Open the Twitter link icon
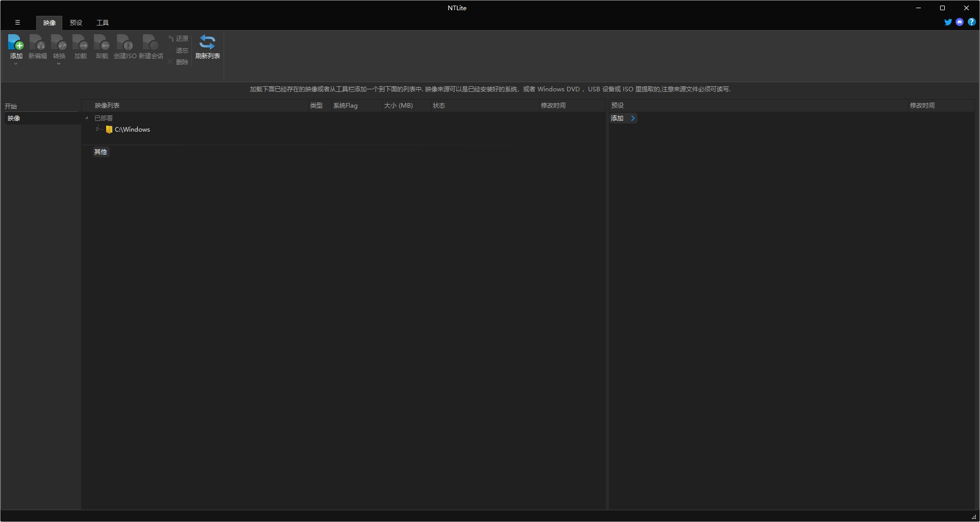Image resolution: width=980 pixels, height=522 pixels. tap(948, 22)
